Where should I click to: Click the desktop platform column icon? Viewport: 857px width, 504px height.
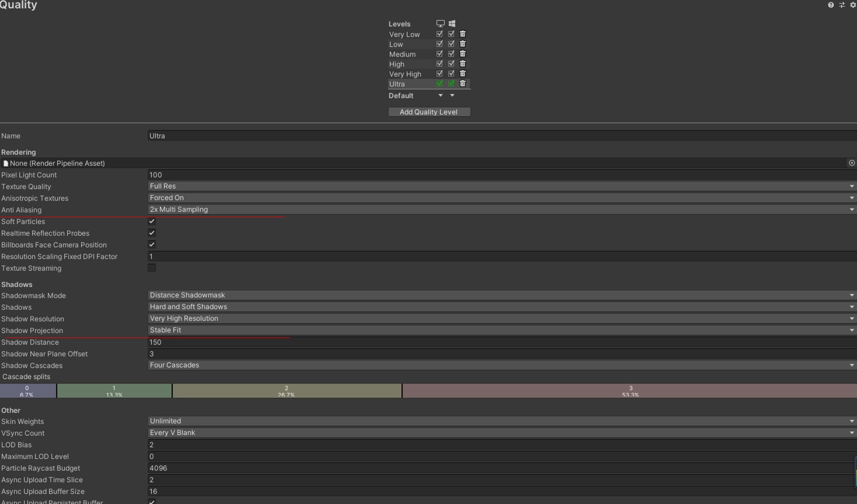tap(440, 24)
